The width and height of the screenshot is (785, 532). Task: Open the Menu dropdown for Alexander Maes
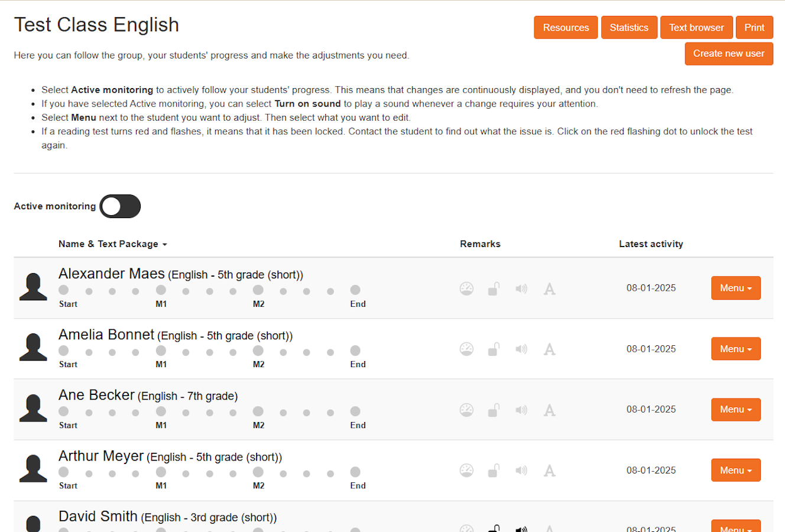tap(735, 288)
